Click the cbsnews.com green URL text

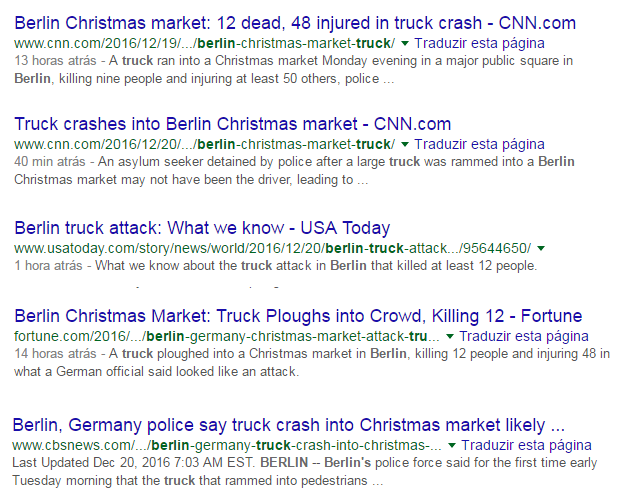click(x=227, y=445)
